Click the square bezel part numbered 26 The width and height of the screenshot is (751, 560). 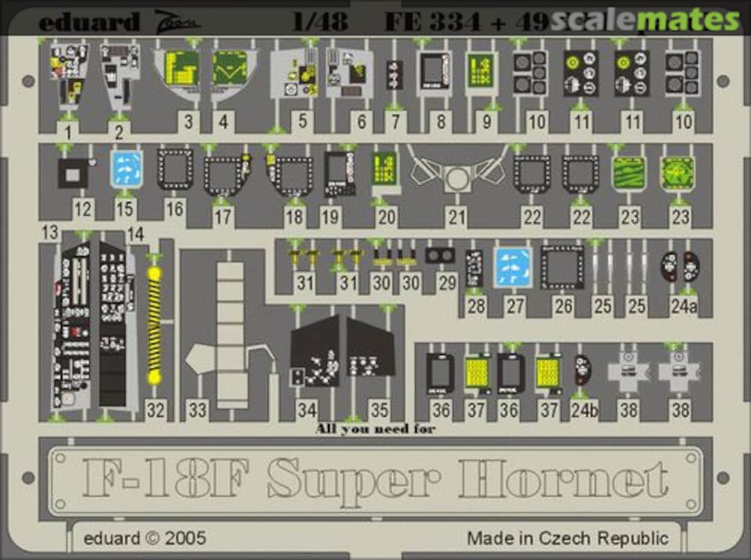[x=563, y=268]
